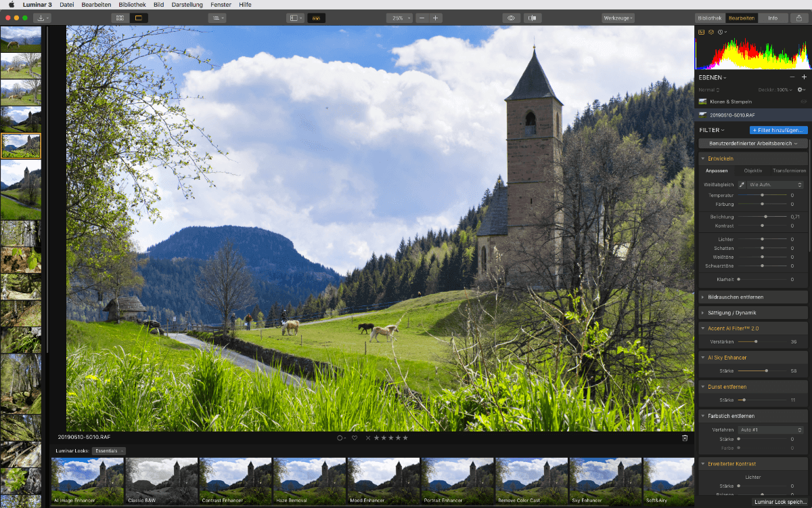812x508 pixels.
Task: Delete image with the trash icon
Action: click(x=685, y=438)
